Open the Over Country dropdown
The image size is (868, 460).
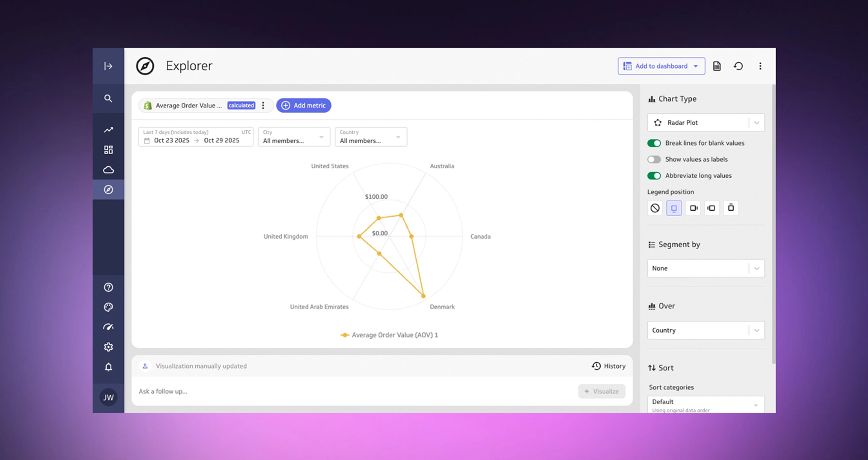click(x=705, y=330)
